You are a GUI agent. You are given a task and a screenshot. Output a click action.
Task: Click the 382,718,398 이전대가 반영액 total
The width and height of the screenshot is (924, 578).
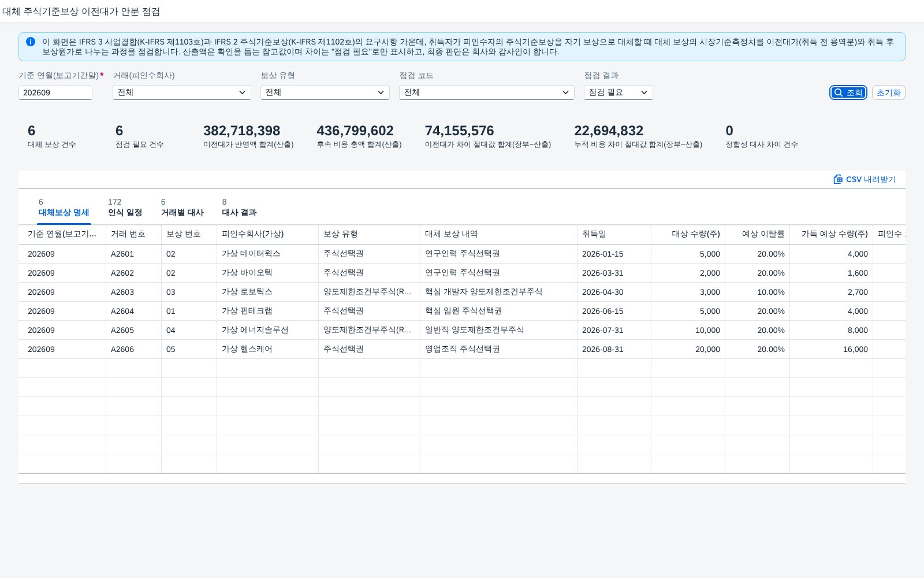242,131
